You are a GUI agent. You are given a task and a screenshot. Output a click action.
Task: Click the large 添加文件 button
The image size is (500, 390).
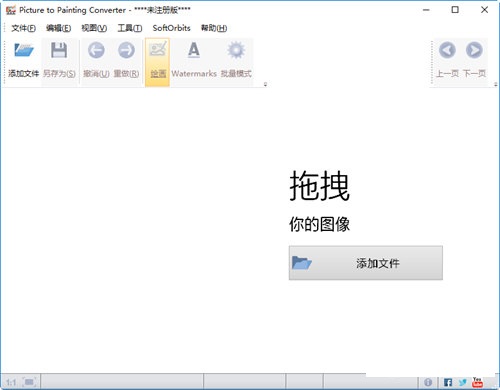pyautogui.click(x=366, y=263)
